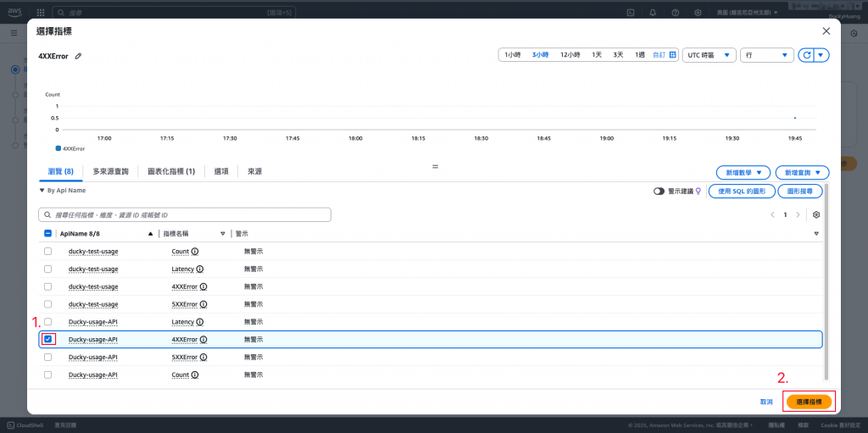Close the 選擇指標 dialog with X
868x433 pixels.
[x=826, y=31]
